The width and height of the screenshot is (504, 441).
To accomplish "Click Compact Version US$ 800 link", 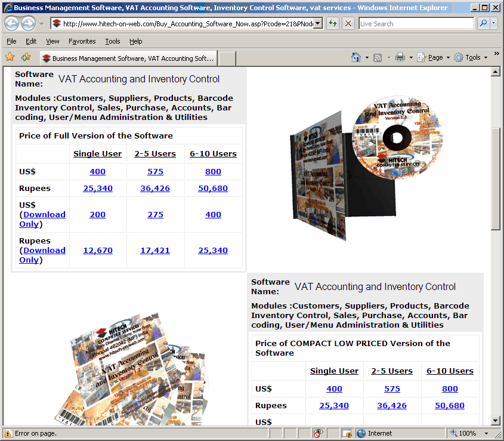I will [x=450, y=389].
